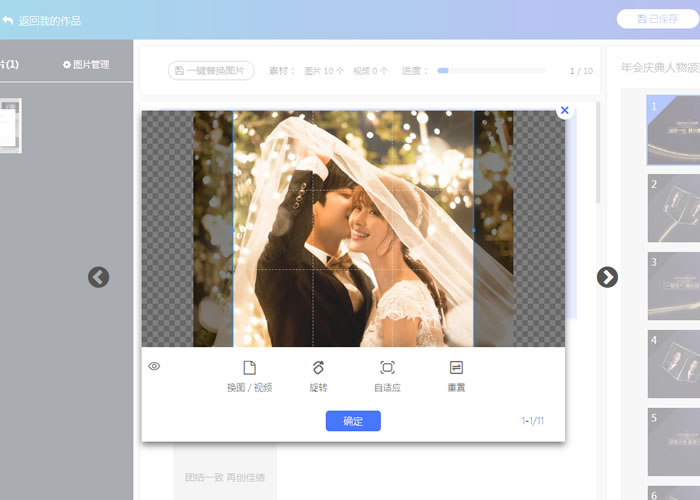Go back via 返回我的作品 link
Screen dimensions: 700x500
tap(50, 21)
